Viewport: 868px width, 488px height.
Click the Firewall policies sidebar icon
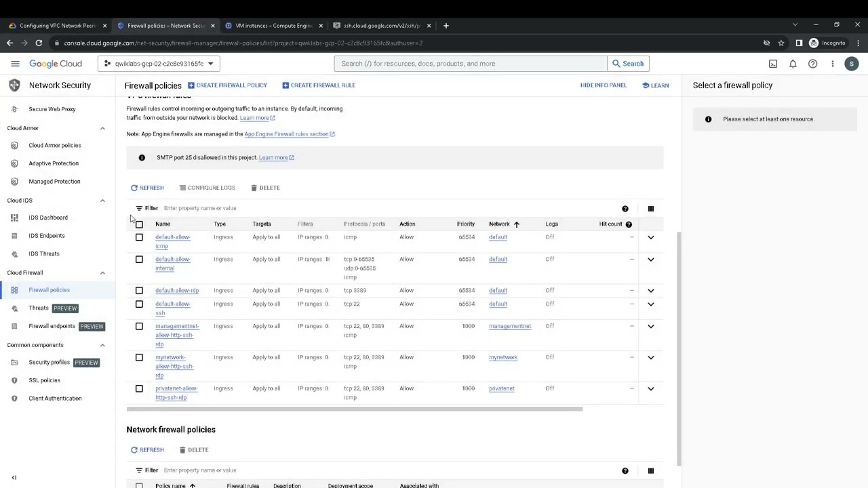[x=14, y=290]
